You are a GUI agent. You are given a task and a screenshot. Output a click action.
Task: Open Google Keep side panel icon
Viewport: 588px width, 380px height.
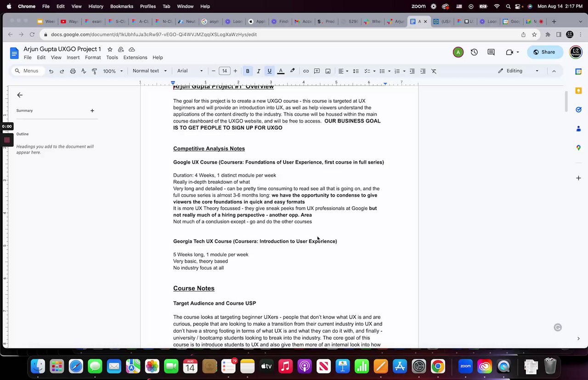[x=578, y=91]
